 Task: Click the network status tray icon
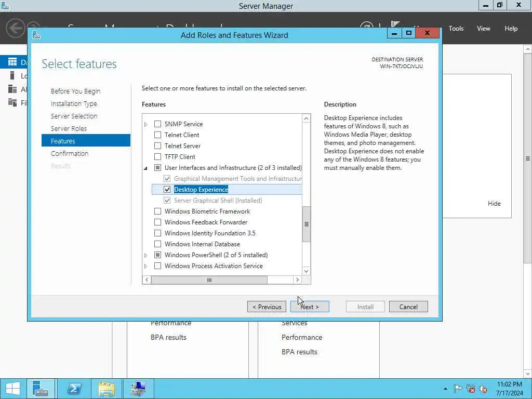471,389
